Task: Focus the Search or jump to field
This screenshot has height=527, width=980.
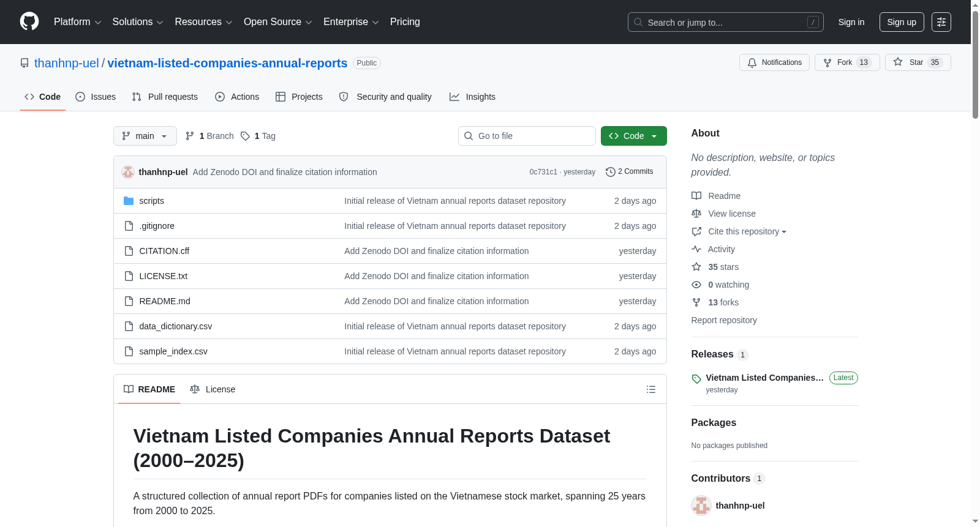Action: (x=725, y=22)
